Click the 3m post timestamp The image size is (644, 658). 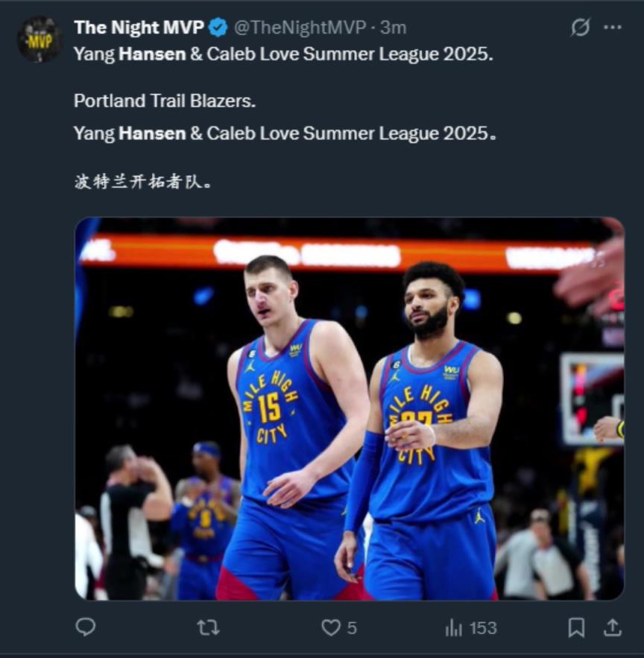(394, 28)
